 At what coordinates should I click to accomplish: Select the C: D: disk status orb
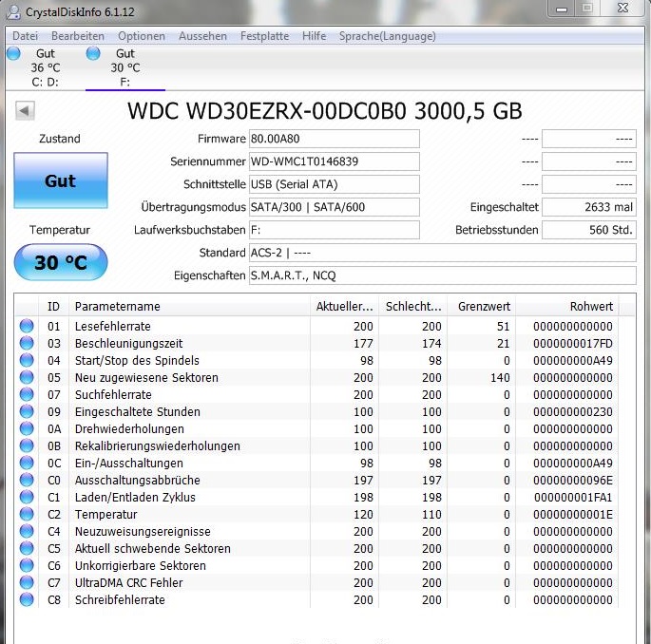pos(13,53)
